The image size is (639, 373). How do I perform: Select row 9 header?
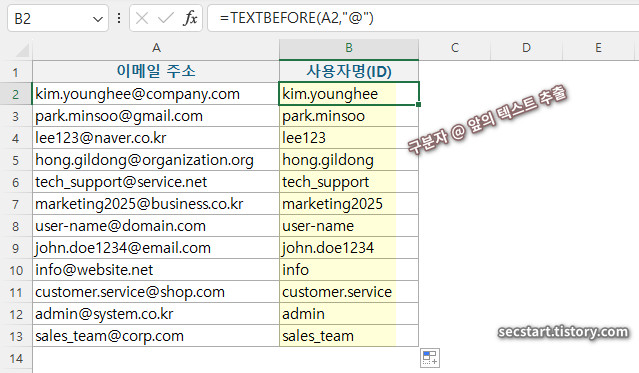click(15, 248)
